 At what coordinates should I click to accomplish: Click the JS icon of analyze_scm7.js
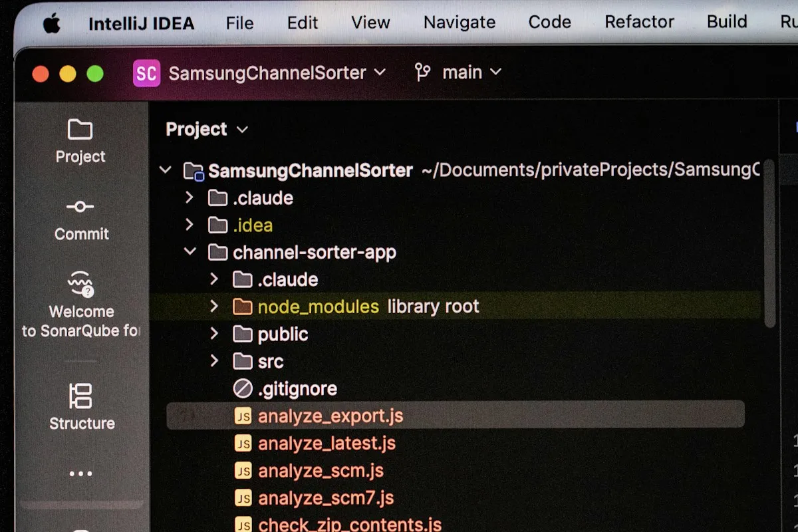(243, 498)
